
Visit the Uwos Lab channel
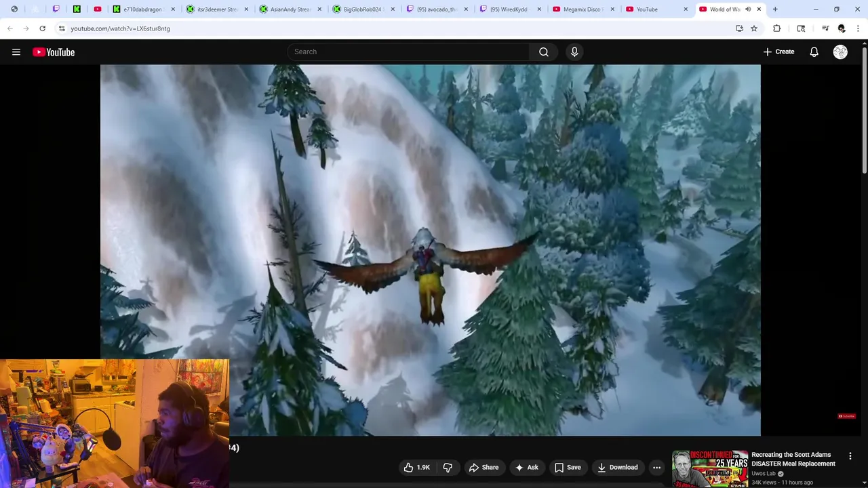(764, 474)
